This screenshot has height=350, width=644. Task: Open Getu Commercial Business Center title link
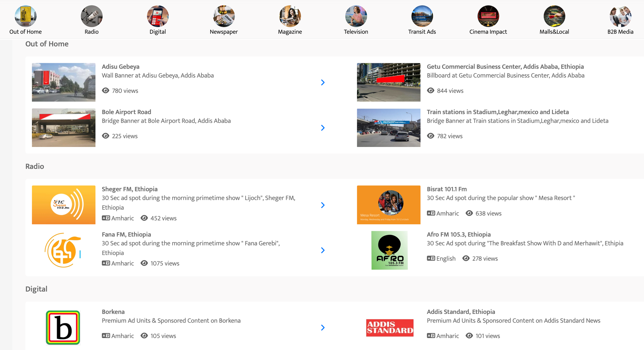coord(505,67)
